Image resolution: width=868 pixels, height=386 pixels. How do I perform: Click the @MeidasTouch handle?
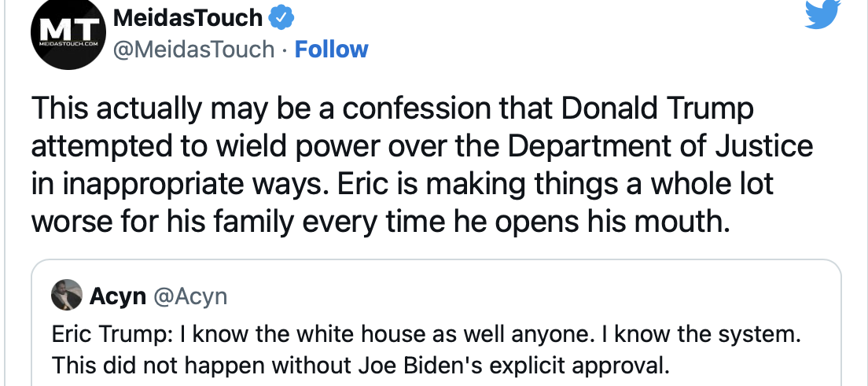point(194,50)
